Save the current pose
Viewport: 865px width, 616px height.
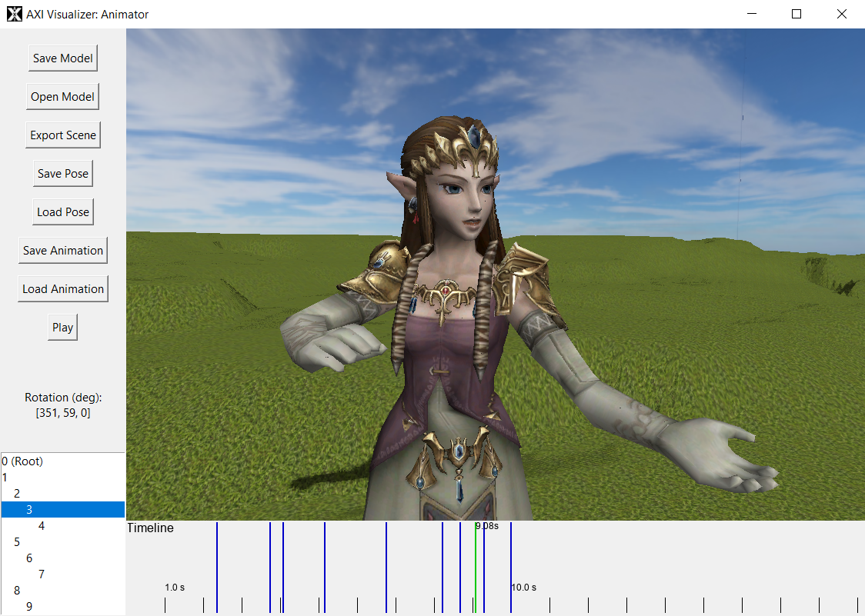click(62, 174)
